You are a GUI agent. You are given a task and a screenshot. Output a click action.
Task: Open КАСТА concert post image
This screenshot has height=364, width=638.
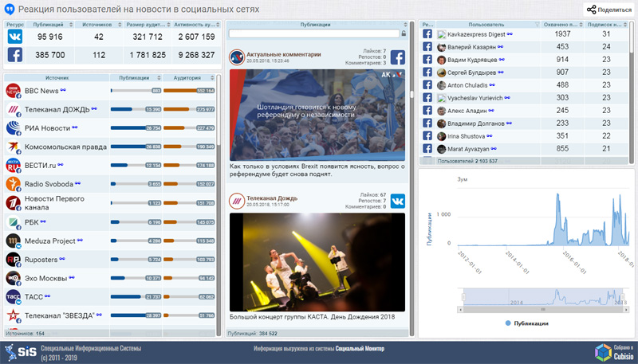tap(317, 262)
